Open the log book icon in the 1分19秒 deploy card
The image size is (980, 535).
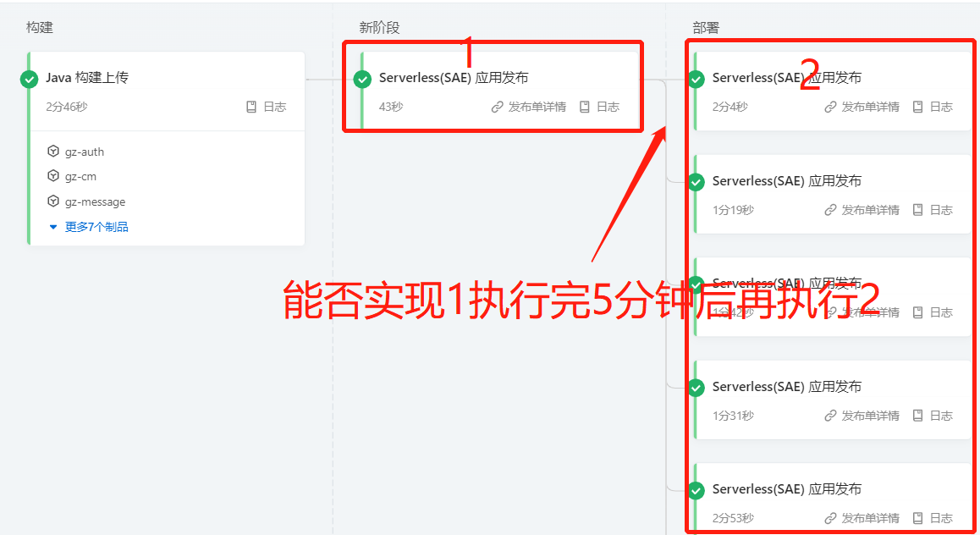pyautogui.click(x=917, y=210)
